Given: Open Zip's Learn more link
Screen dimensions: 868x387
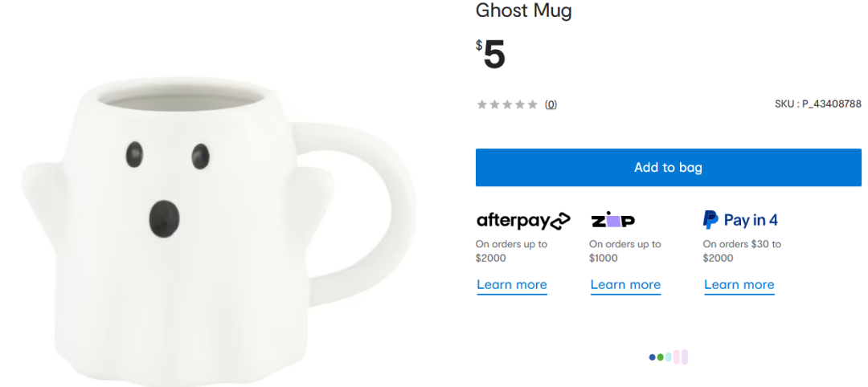Looking at the screenshot, I should point(625,285).
